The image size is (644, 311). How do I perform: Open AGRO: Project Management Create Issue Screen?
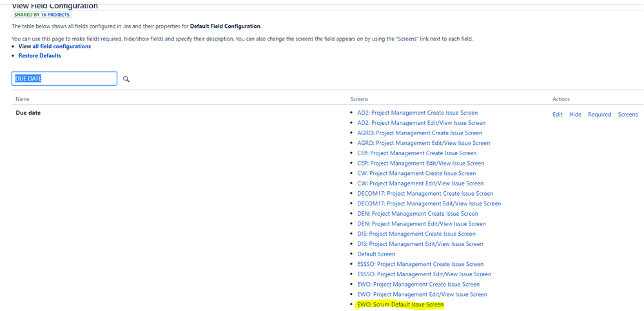click(x=420, y=133)
